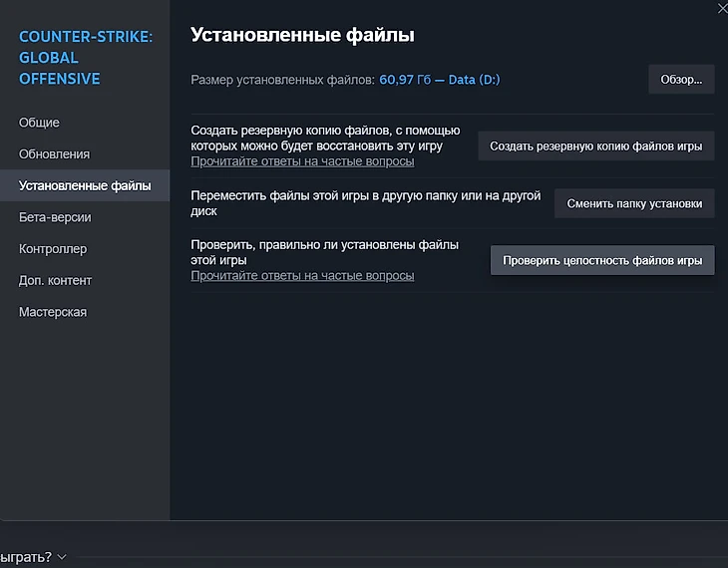Click the 60,97 Гб — Data (D:) size text
Viewport: 728px width, 568px height.
(x=441, y=80)
